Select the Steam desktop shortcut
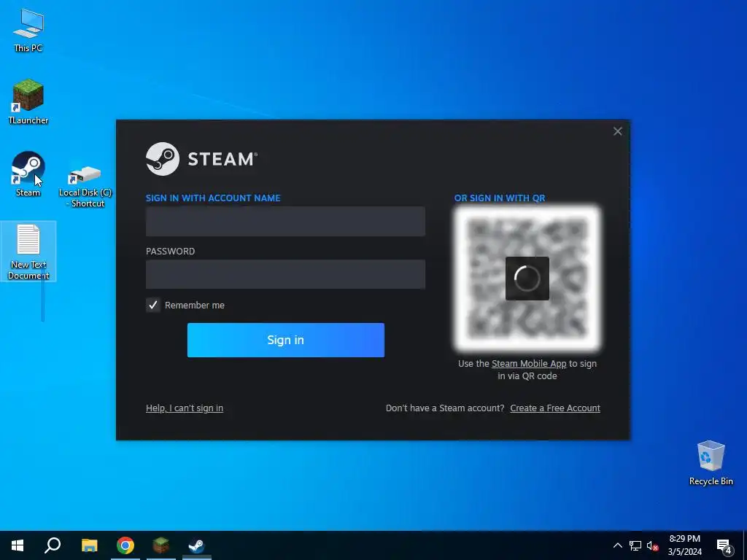Viewport: 747px width, 560px height. pos(28,174)
